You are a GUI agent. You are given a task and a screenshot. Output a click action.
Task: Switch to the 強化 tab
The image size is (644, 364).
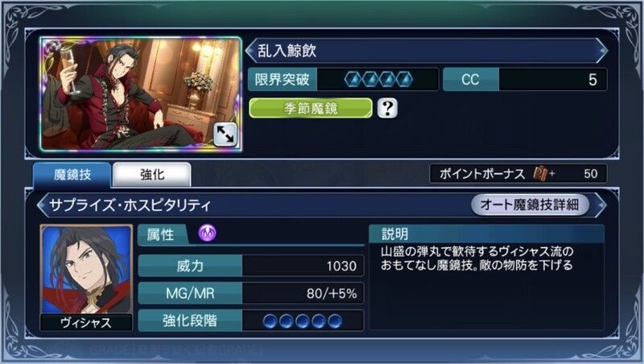point(152,175)
